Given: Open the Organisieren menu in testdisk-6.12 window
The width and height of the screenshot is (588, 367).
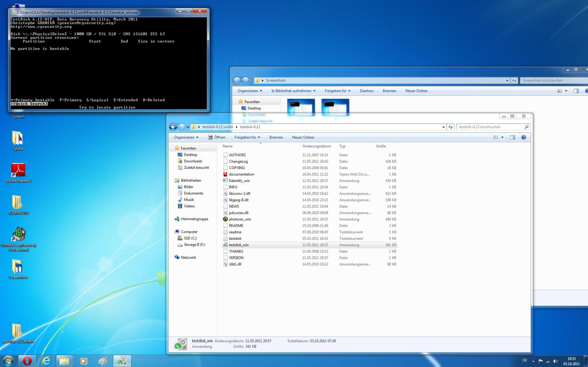Looking at the screenshot, I should [186, 137].
